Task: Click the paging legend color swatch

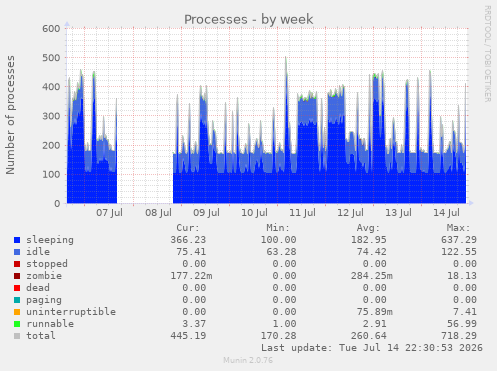Action: [17, 300]
